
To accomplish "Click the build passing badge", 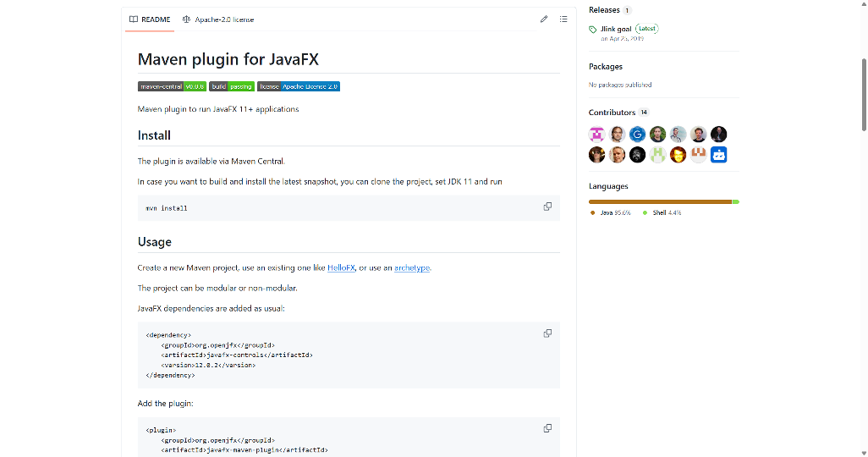I will [x=232, y=86].
